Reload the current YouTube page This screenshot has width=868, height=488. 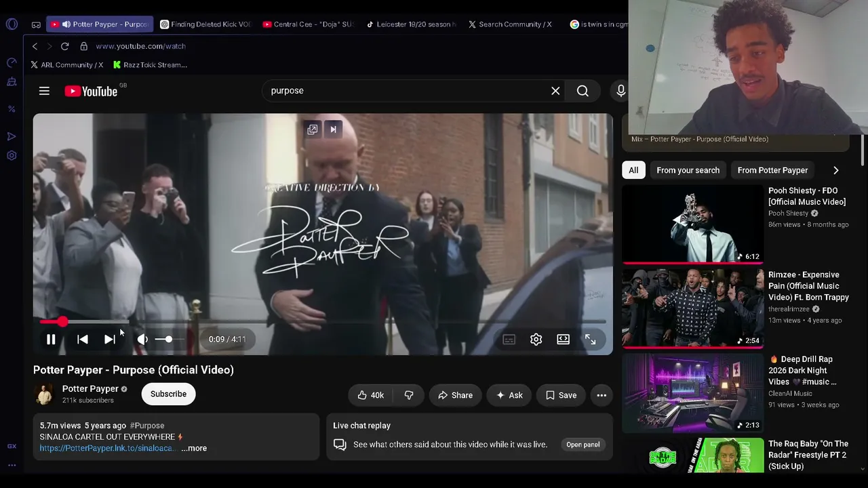pyautogui.click(x=64, y=46)
